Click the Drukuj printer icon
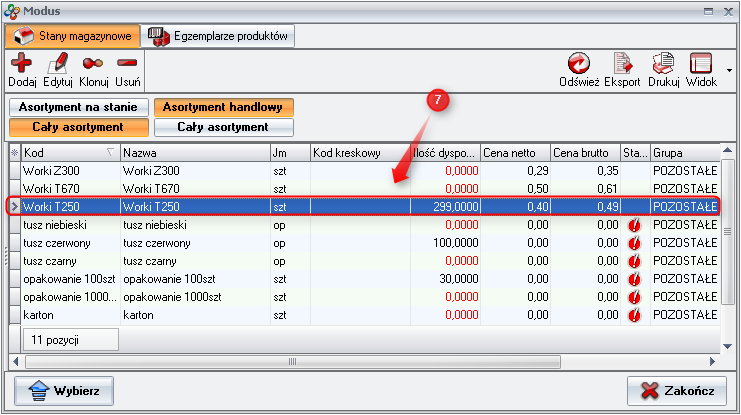The image size is (741, 415). pos(663,64)
